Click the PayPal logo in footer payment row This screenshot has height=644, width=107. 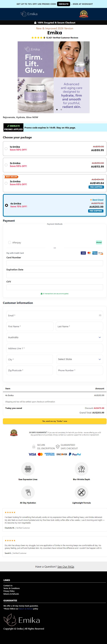point(75,454)
